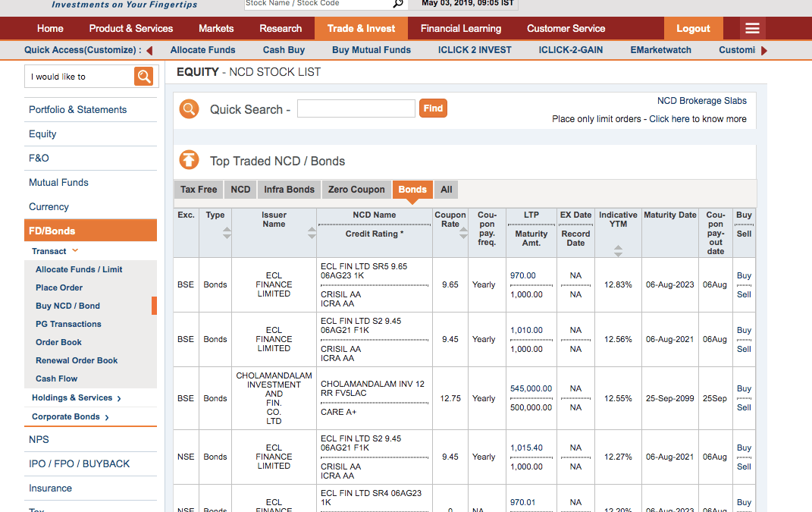Open Renewal Order Book submenu item
This screenshot has height=512, width=812.
(77, 360)
